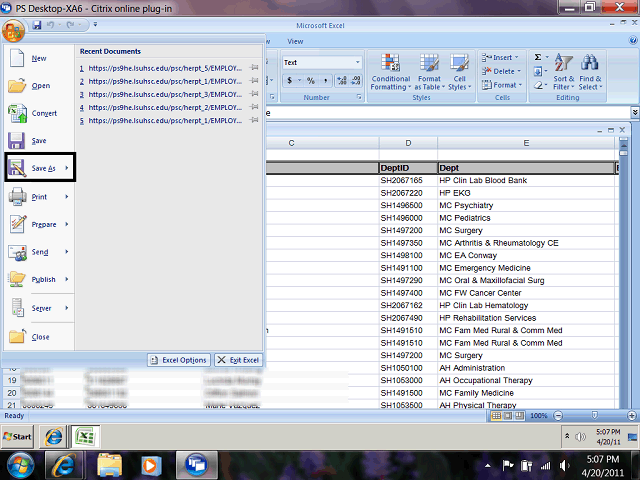Click the Redo arrow in Quick Access Toolbar
The image size is (640, 480).
[70, 25]
